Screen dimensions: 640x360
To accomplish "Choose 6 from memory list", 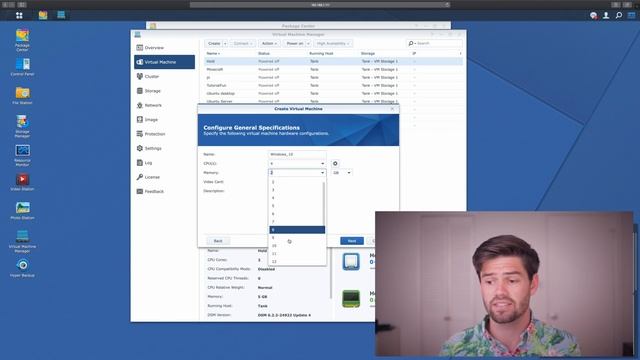I will point(296,214).
